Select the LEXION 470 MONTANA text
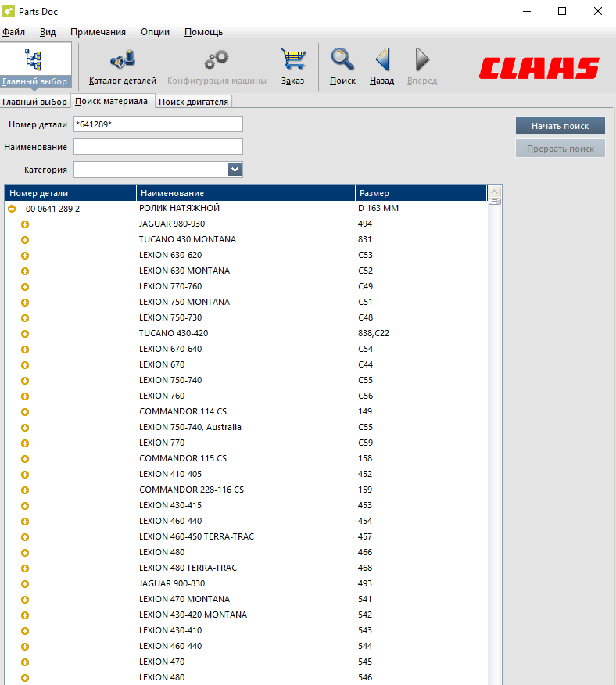Screen dimensions: 616x685 (184, 599)
